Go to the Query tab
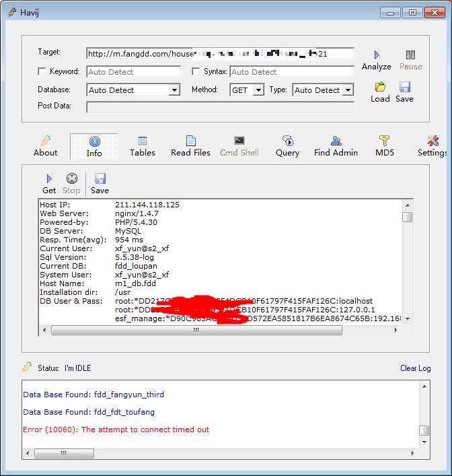Screen dimensions: 452x476 pyautogui.click(x=288, y=146)
